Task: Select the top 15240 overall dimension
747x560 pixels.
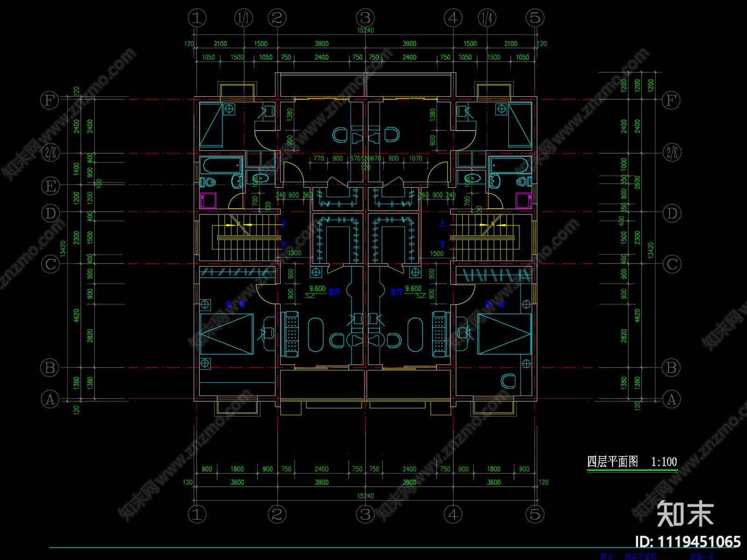Action: coord(366,30)
